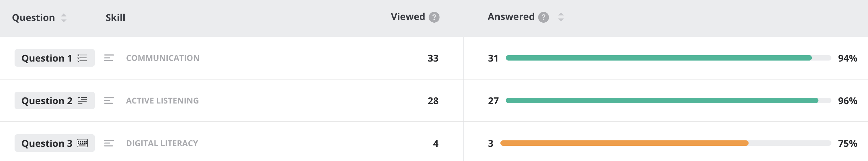The width and height of the screenshot is (868, 161).
Task: Click the keyboard icon on Question 3
Action: pos(82,143)
